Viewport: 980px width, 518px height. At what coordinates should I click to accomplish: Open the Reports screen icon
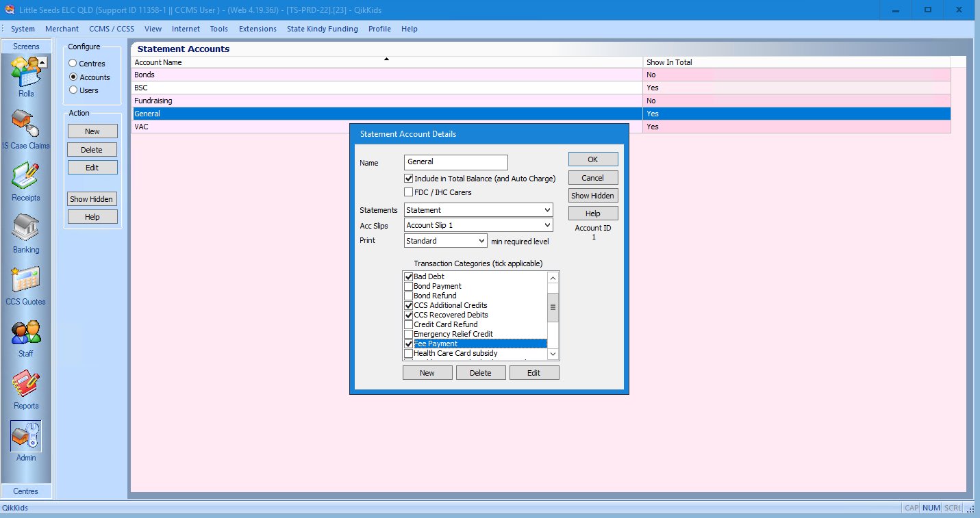(26, 384)
